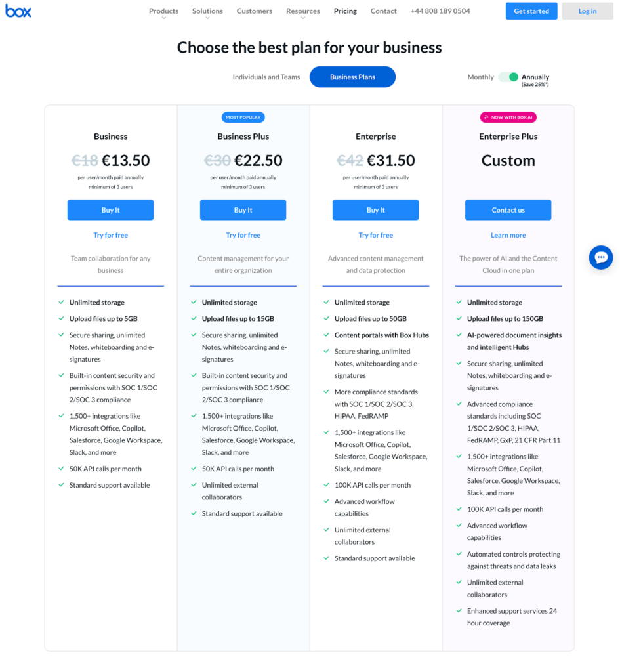Contact us about Enterprise Plus
Screen dimensions: 620x672
(x=508, y=209)
